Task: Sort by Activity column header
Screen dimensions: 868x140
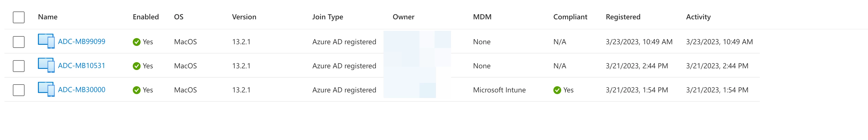Action: click(x=698, y=17)
